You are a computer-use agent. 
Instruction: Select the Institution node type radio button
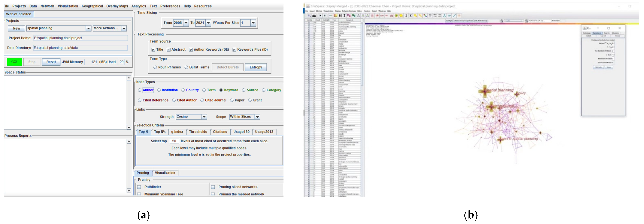[x=159, y=90]
